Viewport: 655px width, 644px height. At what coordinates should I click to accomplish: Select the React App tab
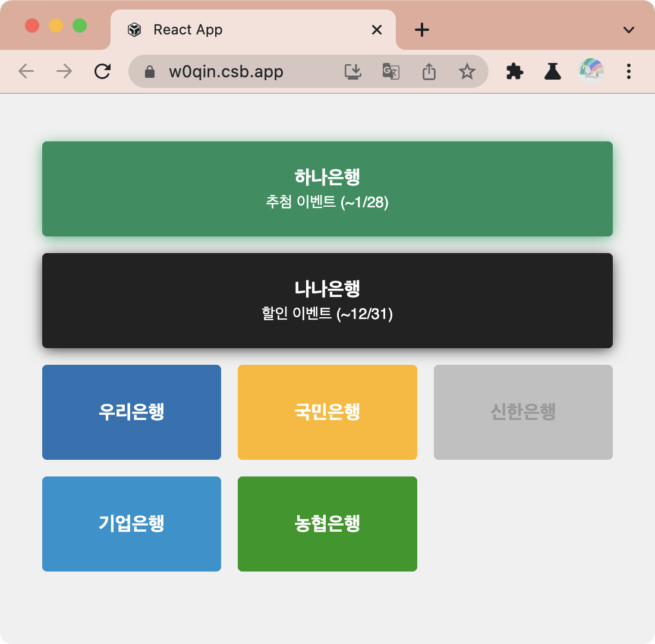253,30
